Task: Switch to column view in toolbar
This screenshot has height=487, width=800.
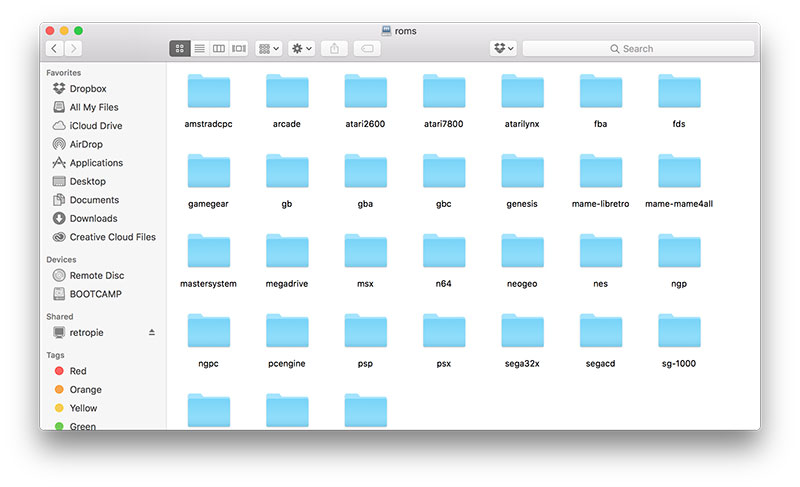Action: click(x=219, y=48)
